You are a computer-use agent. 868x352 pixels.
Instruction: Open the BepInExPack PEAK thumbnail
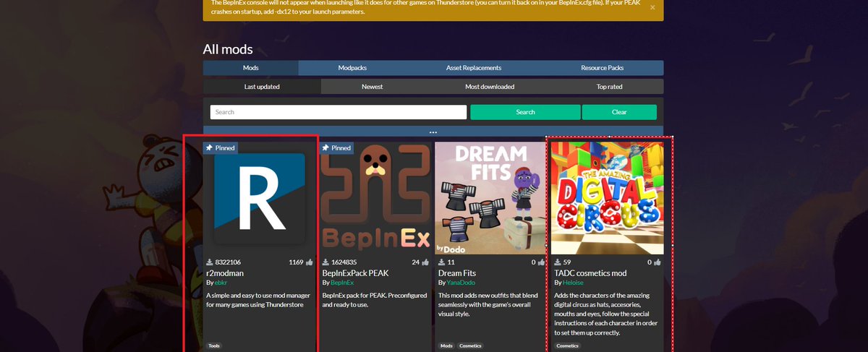click(375, 198)
